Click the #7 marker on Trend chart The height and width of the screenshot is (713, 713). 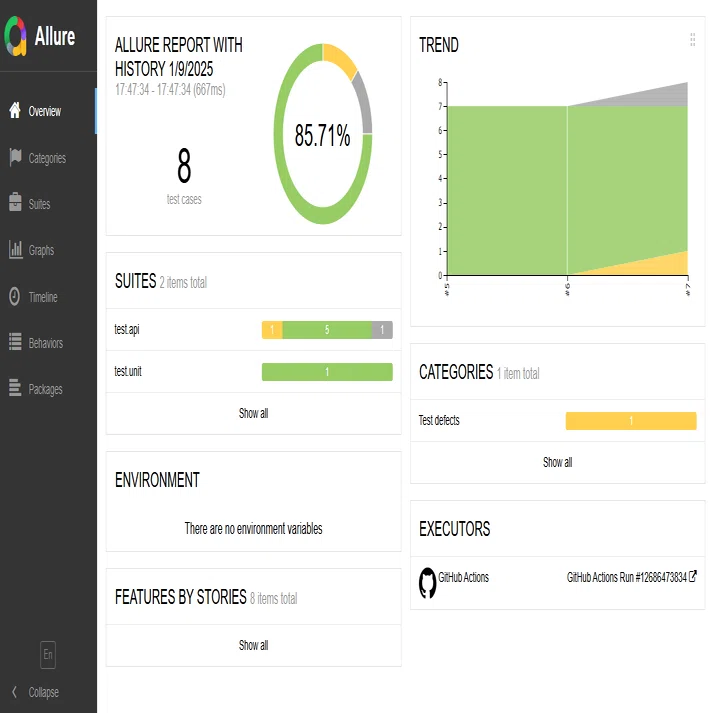[688, 289]
